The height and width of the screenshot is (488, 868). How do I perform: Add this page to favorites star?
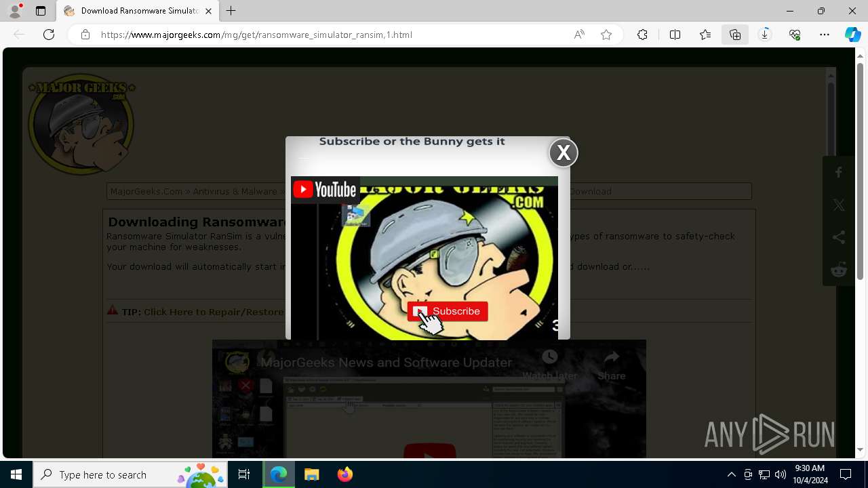pos(606,35)
